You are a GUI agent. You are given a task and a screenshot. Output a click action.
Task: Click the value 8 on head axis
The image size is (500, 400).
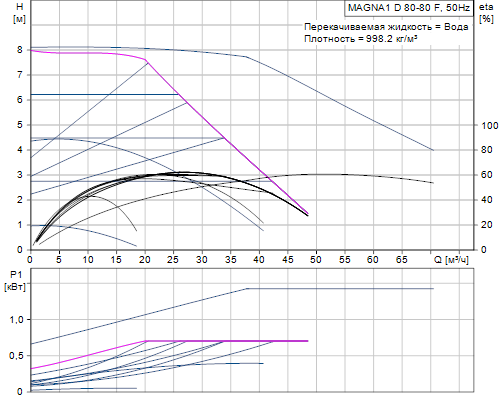pos(20,50)
